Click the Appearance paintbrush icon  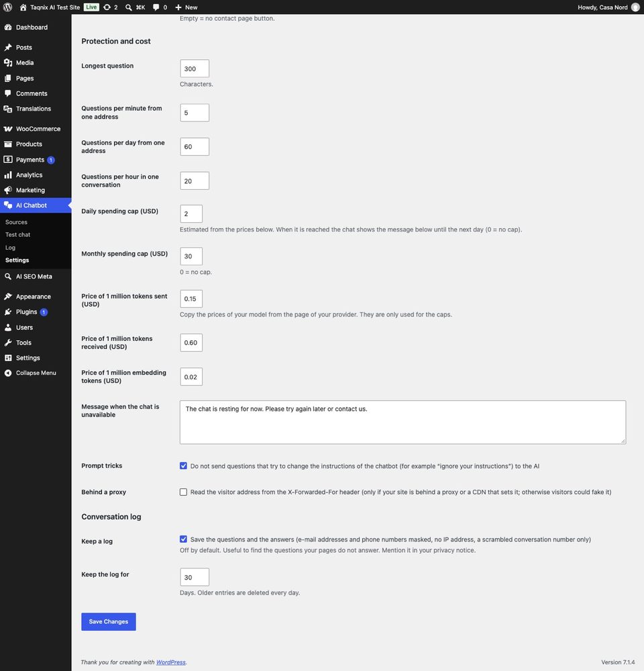click(x=7, y=297)
